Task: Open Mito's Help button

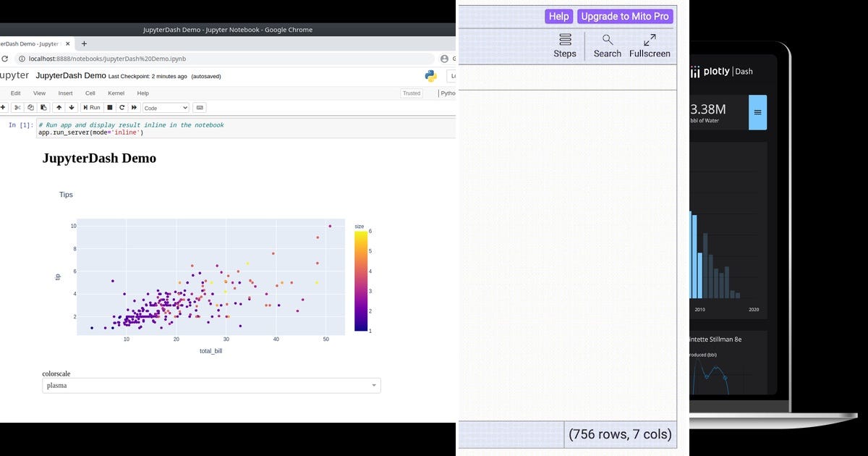Action: click(x=558, y=16)
